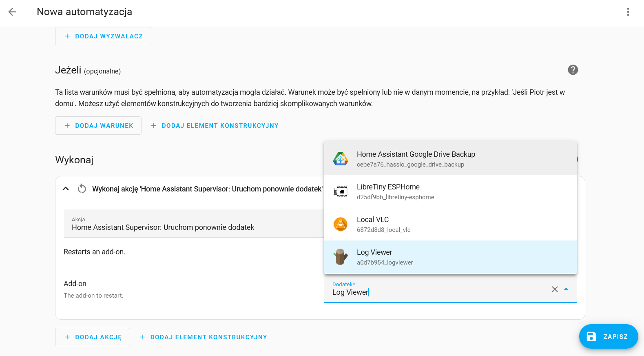Click the slug '6872d8d8_local_vlc'
Image resolution: width=644 pixels, height=356 pixels.
tap(384, 230)
